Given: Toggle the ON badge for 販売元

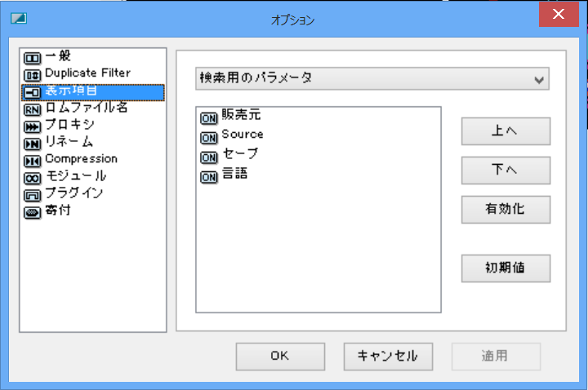Looking at the screenshot, I should point(209,118).
